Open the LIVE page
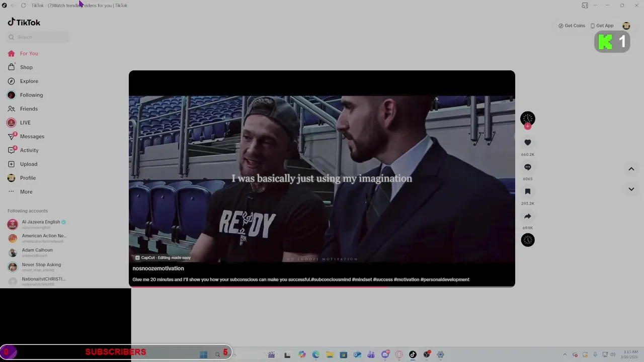Image resolution: width=644 pixels, height=362 pixels. click(25, 123)
